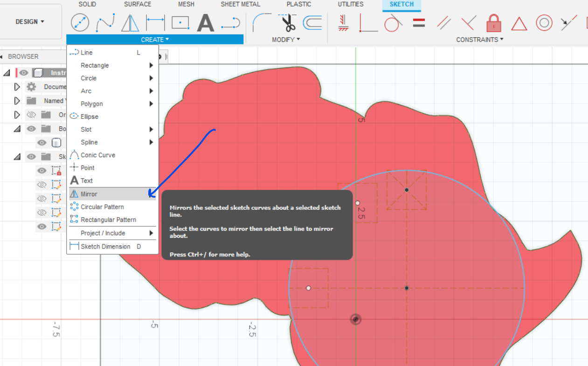Select the Tangent constraint
The width and height of the screenshot is (588, 366).
(393, 22)
